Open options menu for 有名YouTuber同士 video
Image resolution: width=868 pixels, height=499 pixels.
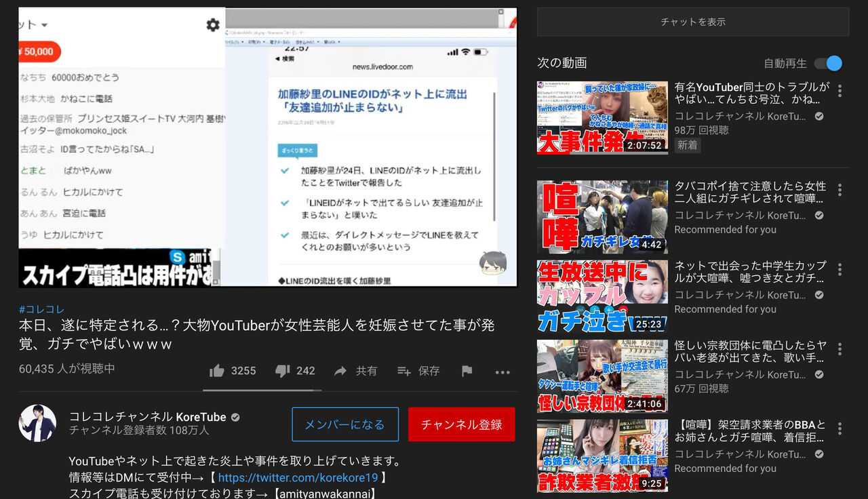[840, 91]
